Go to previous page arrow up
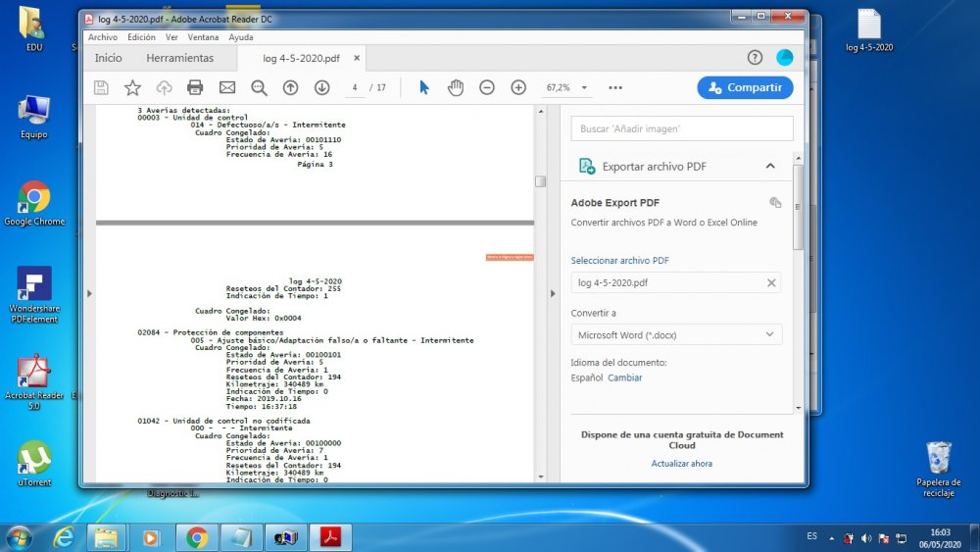 [x=290, y=87]
